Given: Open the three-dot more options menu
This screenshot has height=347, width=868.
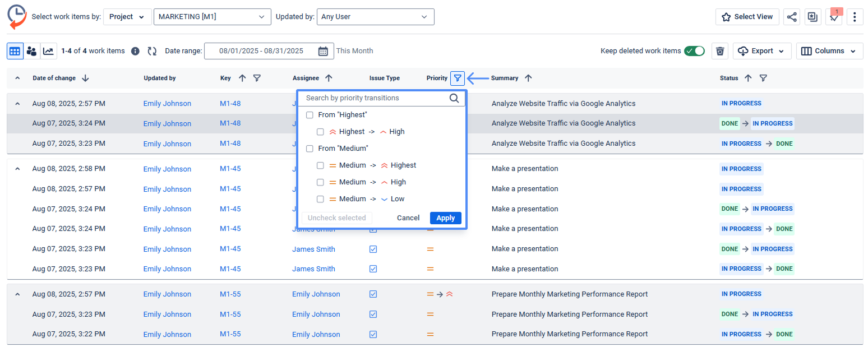Looking at the screenshot, I should point(854,17).
